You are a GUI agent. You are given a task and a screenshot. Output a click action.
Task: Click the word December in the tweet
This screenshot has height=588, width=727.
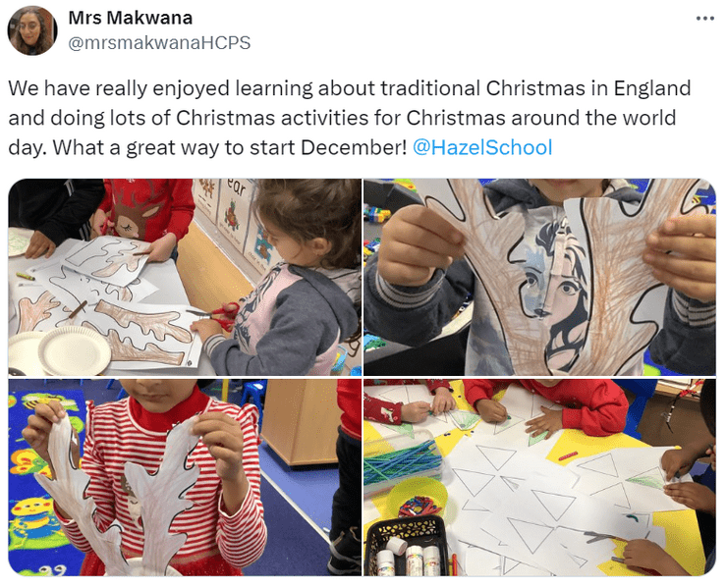pyautogui.click(x=354, y=148)
